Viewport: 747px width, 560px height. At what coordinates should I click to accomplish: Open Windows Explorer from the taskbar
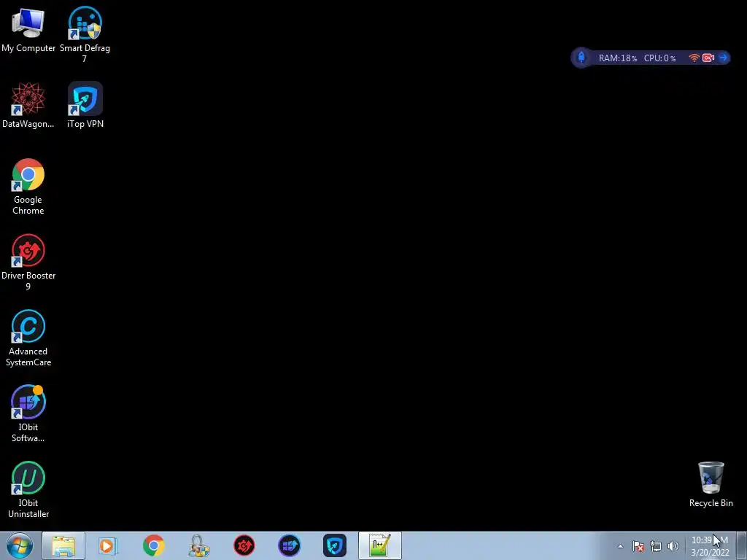[x=63, y=545]
